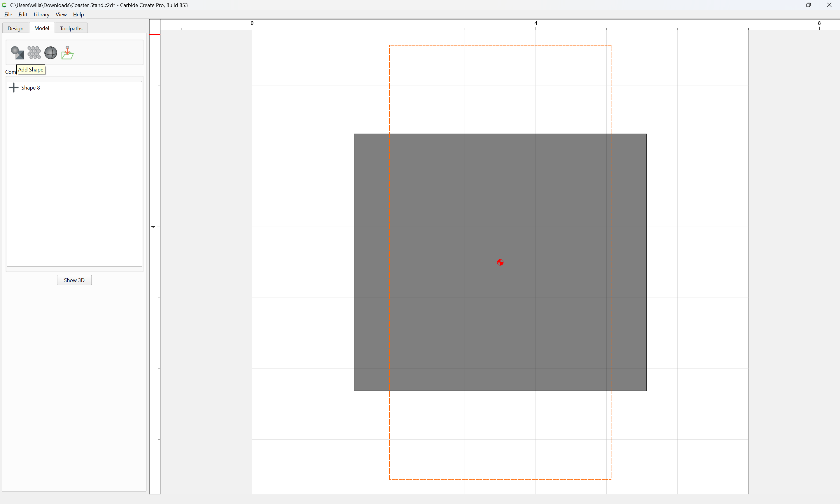Click the Show 3D button
Image resolution: width=840 pixels, height=504 pixels.
click(74, 280)
